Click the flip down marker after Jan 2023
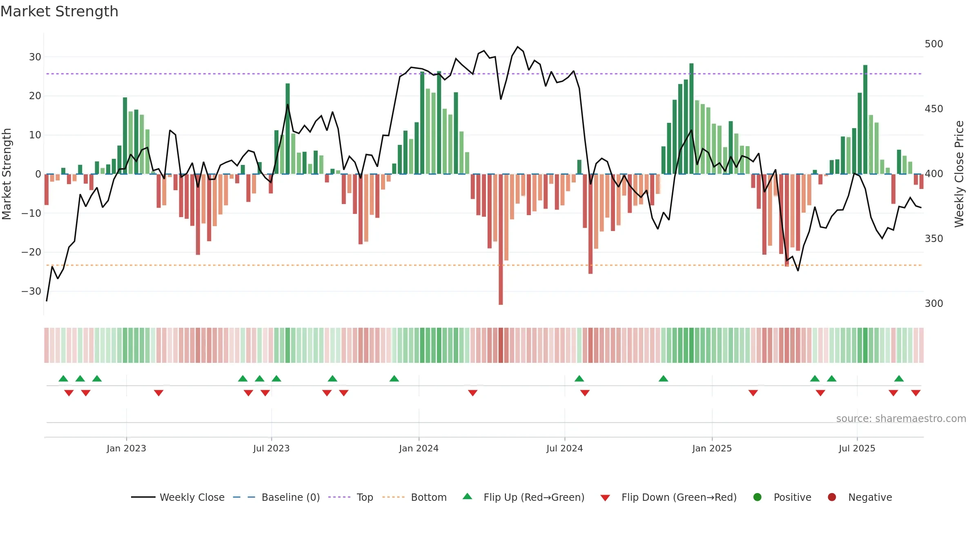 (158, 393)
